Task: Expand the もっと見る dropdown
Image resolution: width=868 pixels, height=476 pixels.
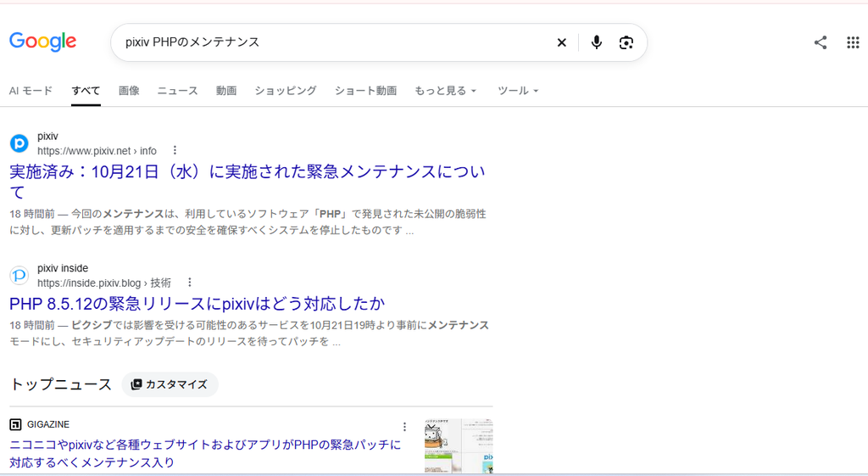Action: click(445, 90)
